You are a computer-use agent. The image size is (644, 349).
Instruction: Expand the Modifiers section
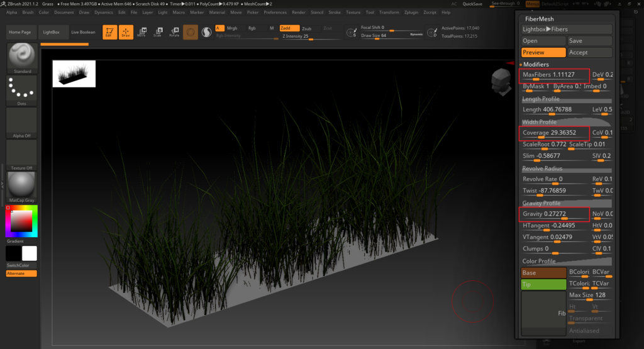click(x=535, y=65)
